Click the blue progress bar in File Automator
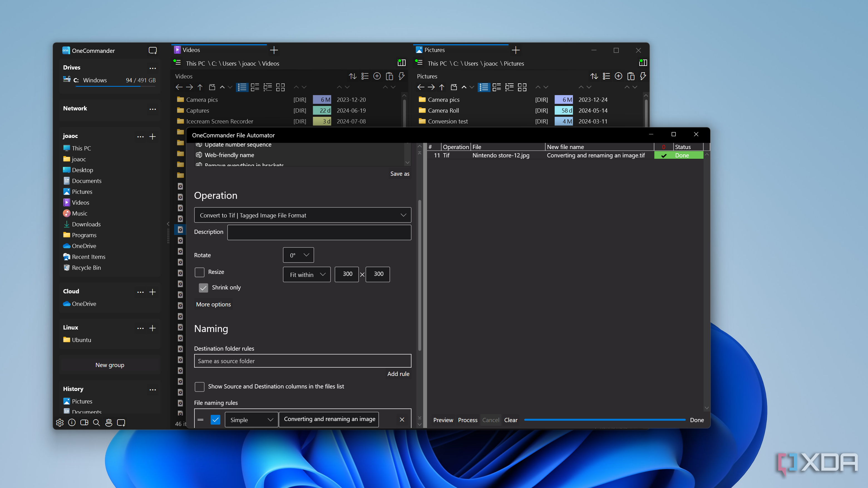This screenshot has width=868, height=488. (605, 420)
